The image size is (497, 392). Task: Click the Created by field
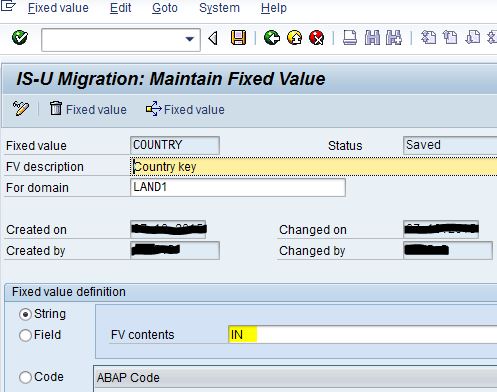click(x=175, y=250)
